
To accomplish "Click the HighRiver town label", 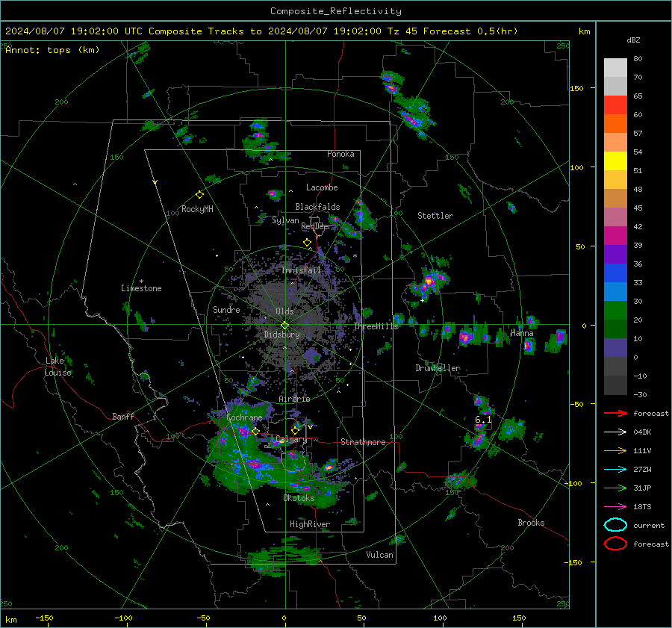I will tap(310, 524).
